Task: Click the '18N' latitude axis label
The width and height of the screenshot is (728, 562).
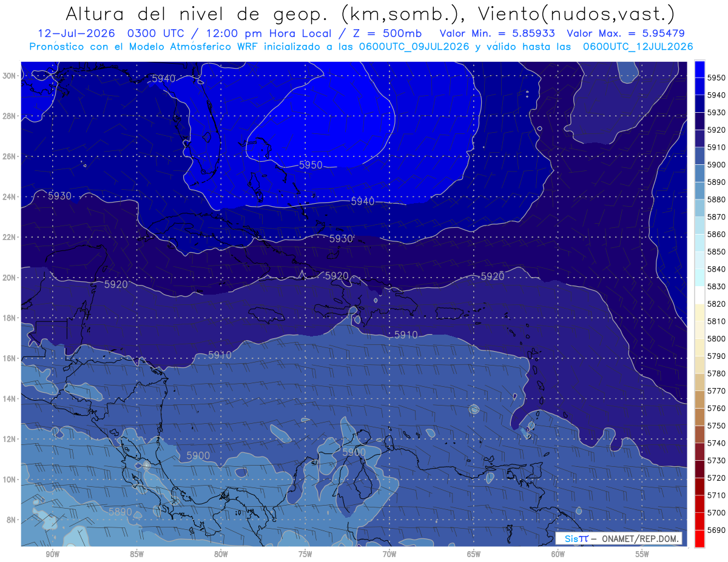Action: click(10, 318)
